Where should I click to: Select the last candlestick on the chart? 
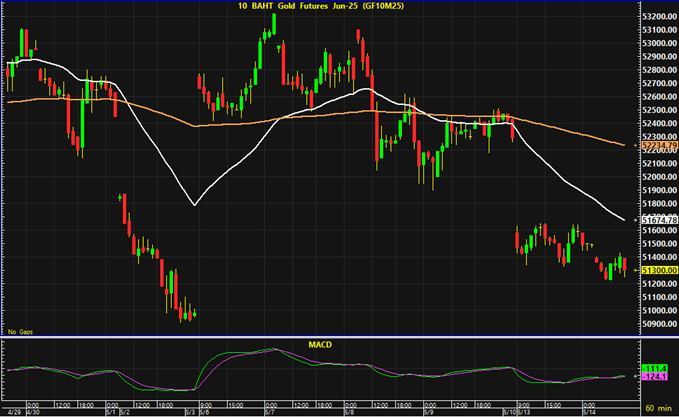tap(626, 267)
